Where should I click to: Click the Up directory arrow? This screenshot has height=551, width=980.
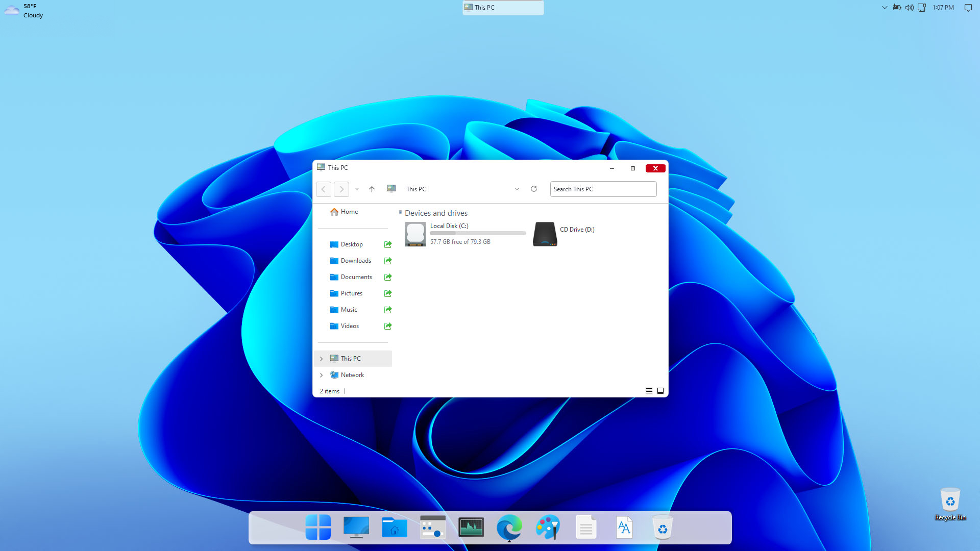pyautogui.click(x=372, y=189)
